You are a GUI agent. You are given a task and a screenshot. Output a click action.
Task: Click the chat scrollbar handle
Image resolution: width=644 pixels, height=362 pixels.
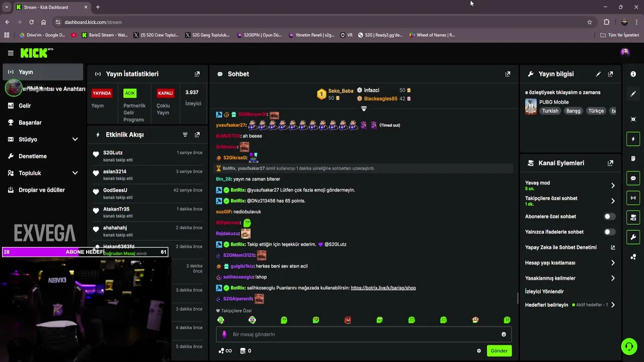[518, 298]
